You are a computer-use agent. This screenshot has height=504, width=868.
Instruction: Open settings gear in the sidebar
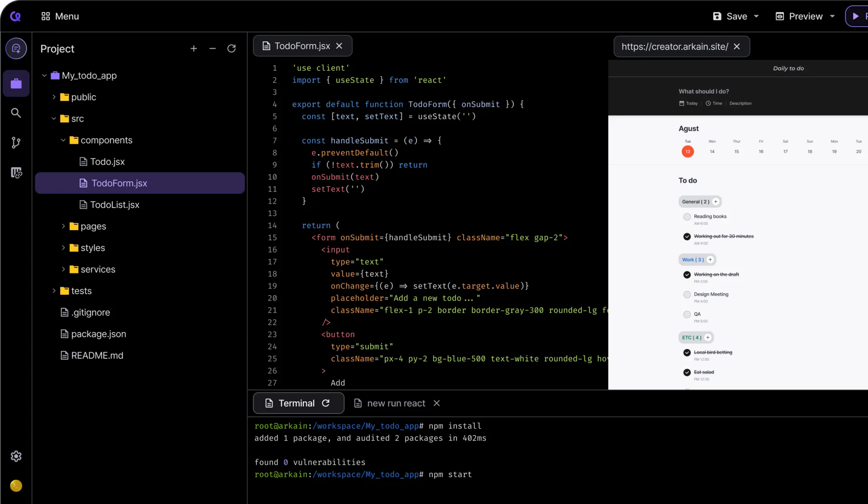16,456
